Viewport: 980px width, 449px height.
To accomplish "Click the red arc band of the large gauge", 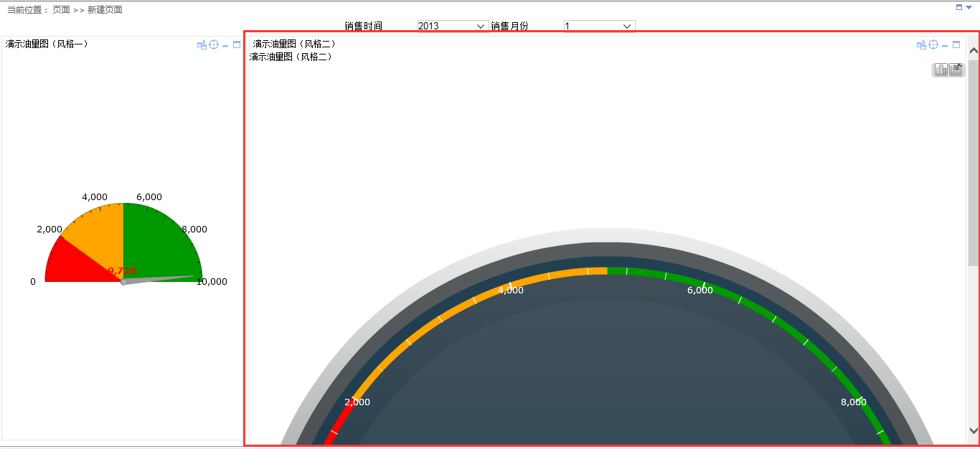I will 339,421.
